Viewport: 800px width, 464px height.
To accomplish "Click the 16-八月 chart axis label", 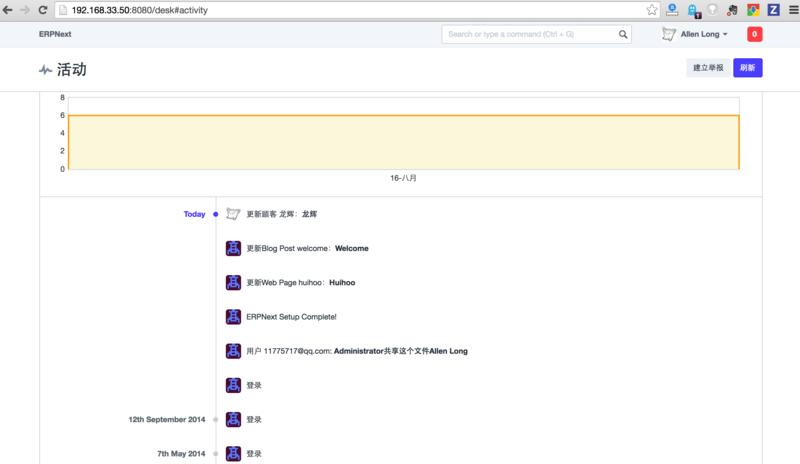I will coord(404,178).
